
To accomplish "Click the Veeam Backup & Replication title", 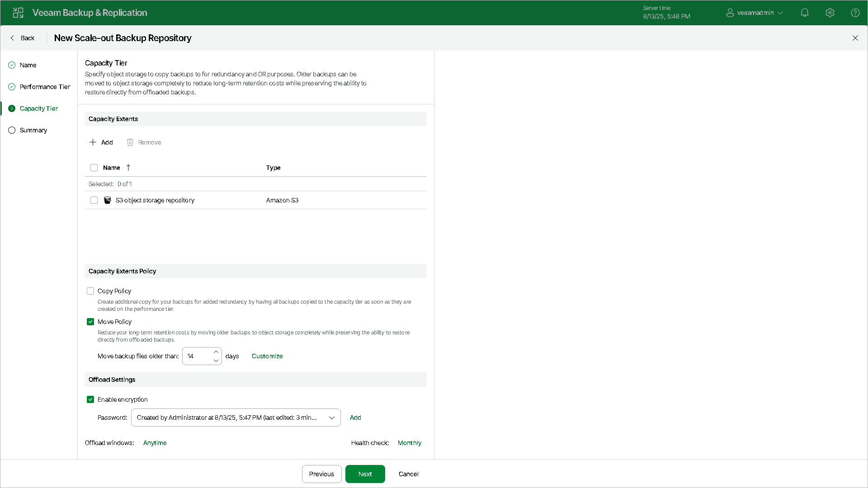I will (90, 13).
